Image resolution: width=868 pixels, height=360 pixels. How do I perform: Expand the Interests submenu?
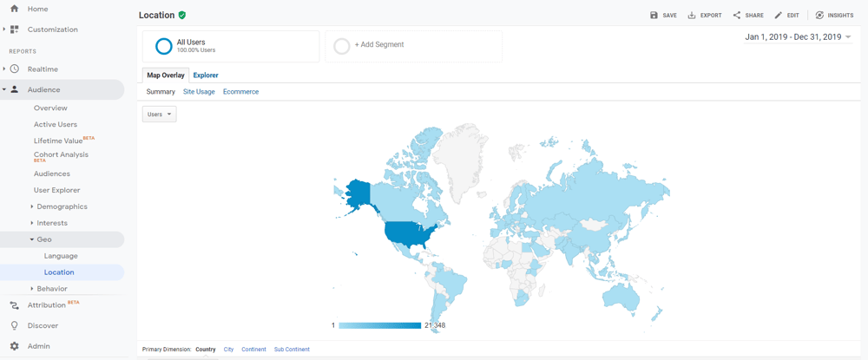32,224
